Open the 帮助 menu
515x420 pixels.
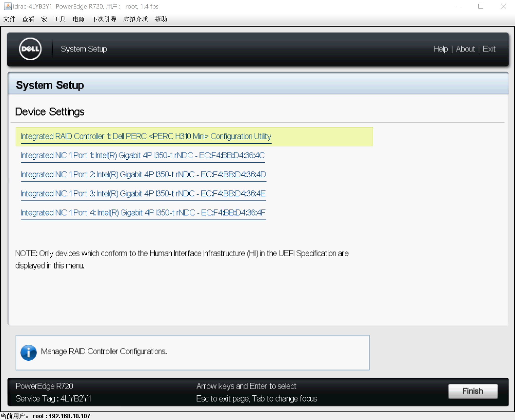tap(161, 19)
